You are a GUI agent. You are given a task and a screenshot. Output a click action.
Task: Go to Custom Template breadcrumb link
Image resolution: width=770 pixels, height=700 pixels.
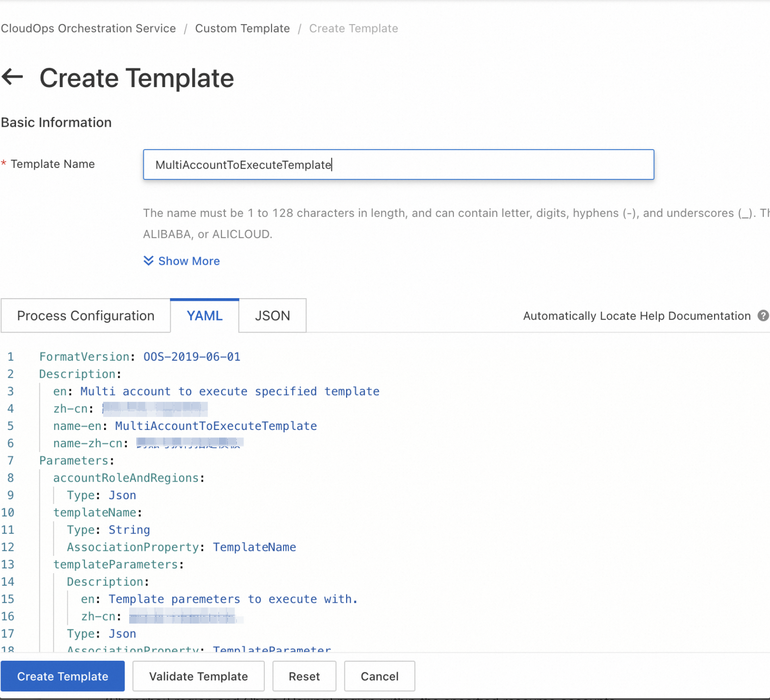click(243, 29)
